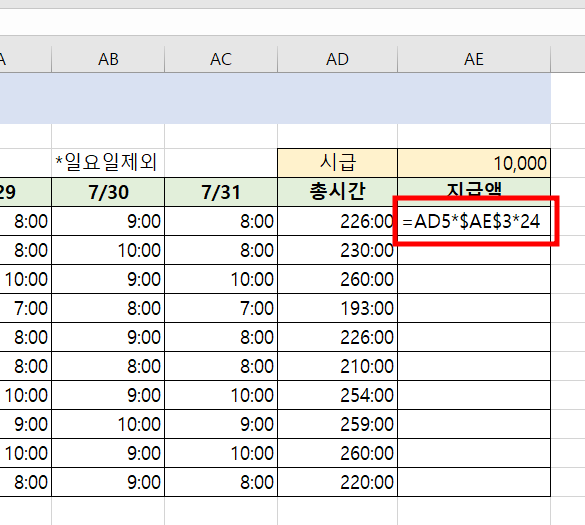
Task: Select the 260:00 total directly above 220:00
Action: coord(337,453)
